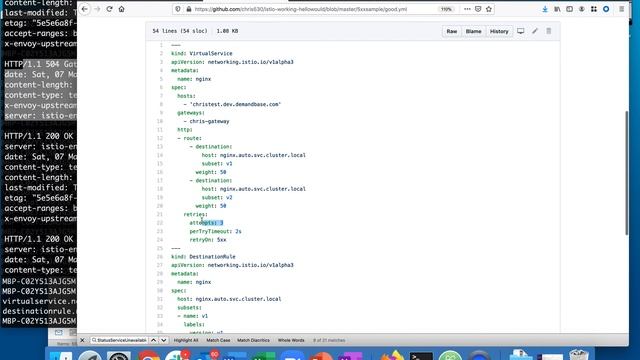Open Firefox from the Dock
The width and height of the screenshot is (640, 360).
(x=392, y=355)
